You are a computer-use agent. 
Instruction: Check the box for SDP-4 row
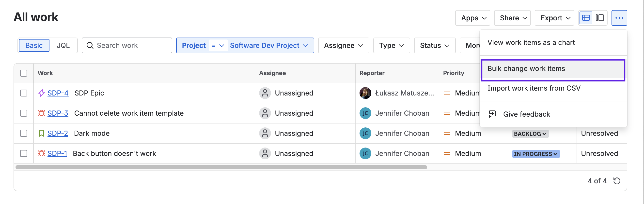pyautogui.click(x=23, y=93)
